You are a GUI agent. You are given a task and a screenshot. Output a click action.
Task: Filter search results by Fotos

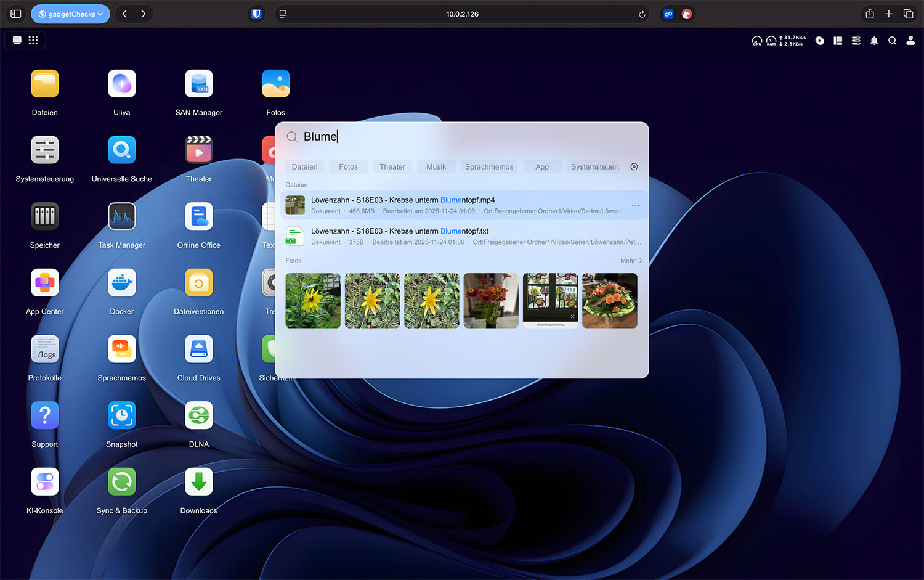(348, 167)
